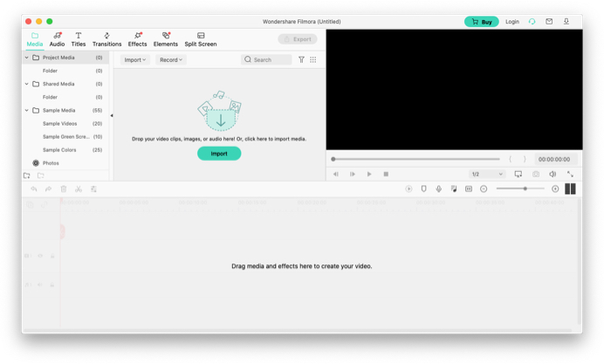
Task: Switch to the Transitions tab
Action: [x=106, y=39]
